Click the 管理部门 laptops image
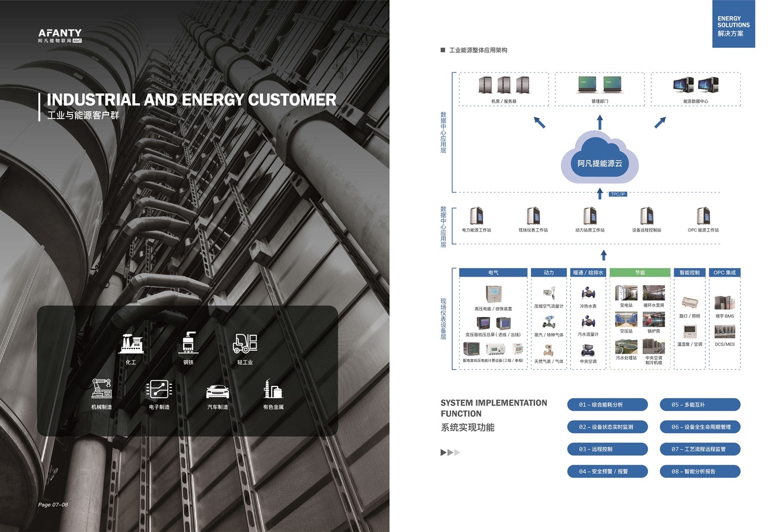The image size is (779, 532). click(x=599, y=85)
